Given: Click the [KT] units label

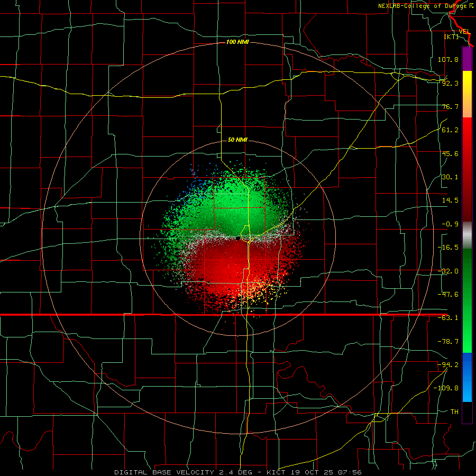Looking at the screenshot, I should [452, 36].
